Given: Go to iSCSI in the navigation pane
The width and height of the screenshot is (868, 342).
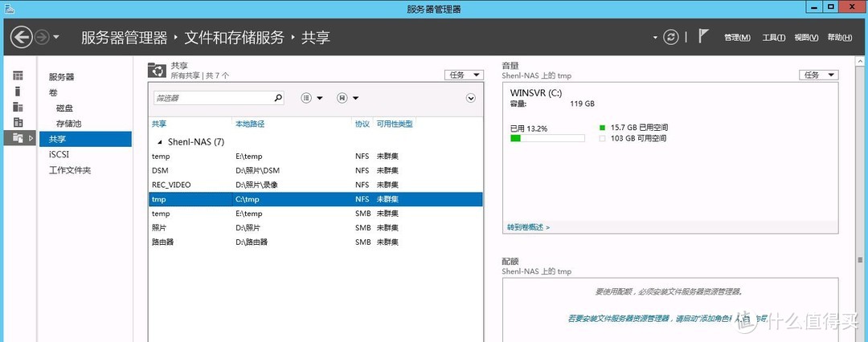Looking at the screenshot, I should (59, 154).
